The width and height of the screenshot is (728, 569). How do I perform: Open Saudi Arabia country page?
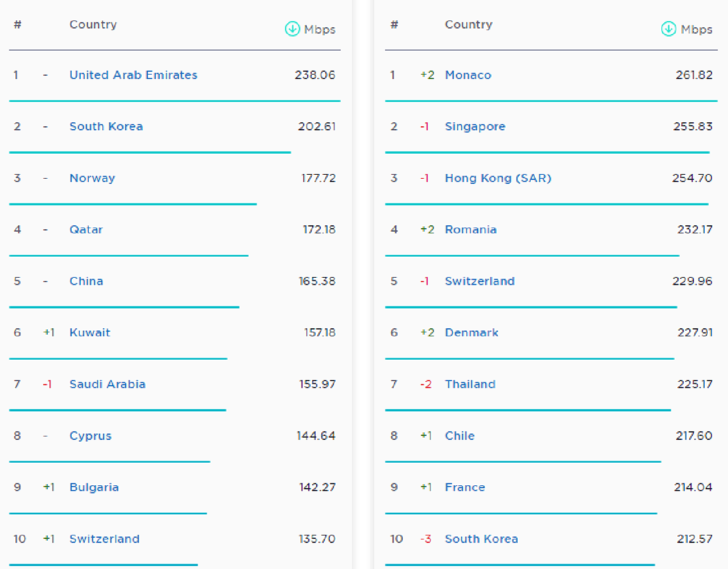pos(107,384)
